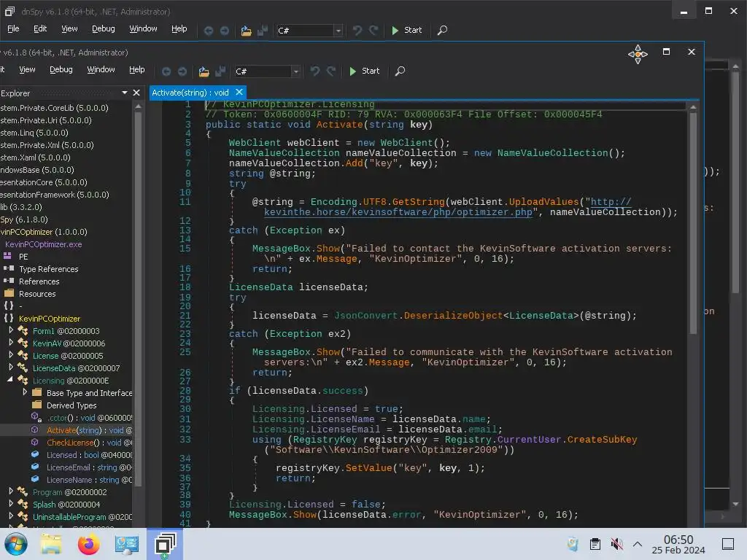Click the Undo icon in outer toolbar
Image resolution: width=747 pixels, height=560 pixels.
[x=357, y=31]
